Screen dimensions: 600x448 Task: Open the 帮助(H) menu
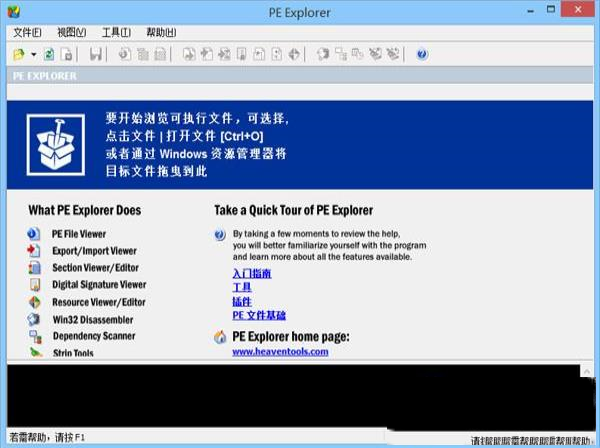[161, 33]
